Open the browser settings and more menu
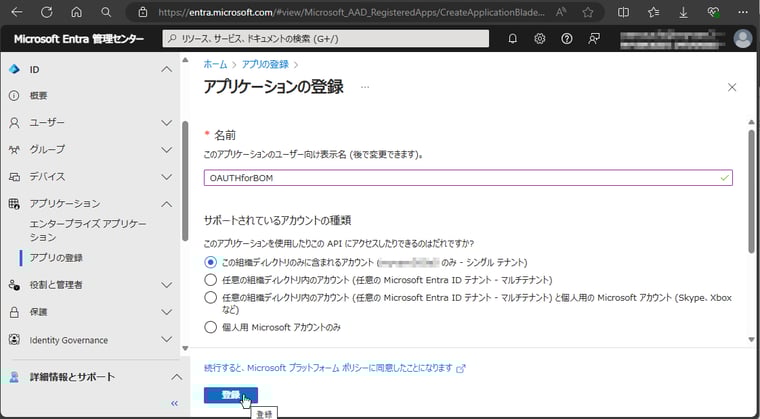Screen dimensions: 760x419 743,12
